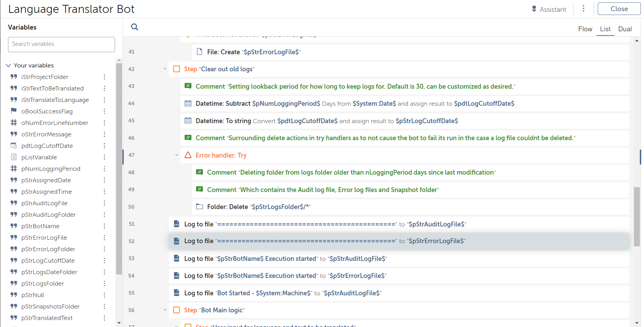
Task: Click the Log to file icon on line 53
Action: [177, 258]
